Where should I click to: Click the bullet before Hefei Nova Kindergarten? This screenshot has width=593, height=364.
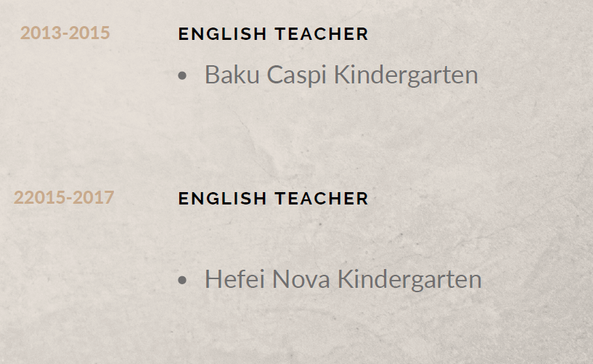182,280
